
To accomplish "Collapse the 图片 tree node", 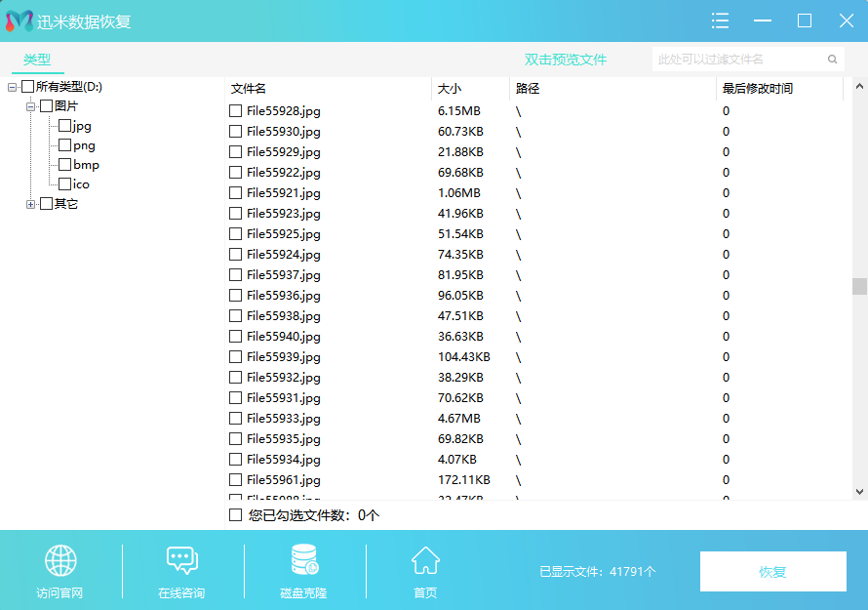I will [31, 106].
